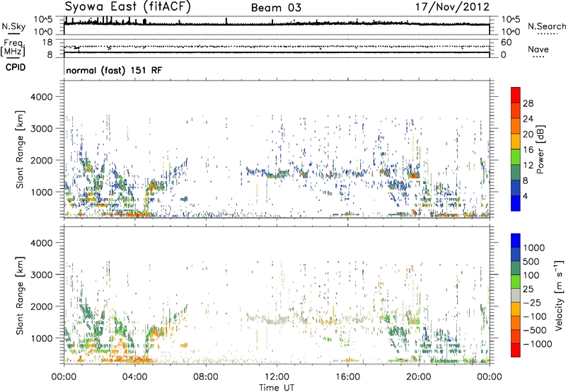Click 'normal (fast) 151 RF' text
This screenshot has height=392, width=566.
(114, 70)
